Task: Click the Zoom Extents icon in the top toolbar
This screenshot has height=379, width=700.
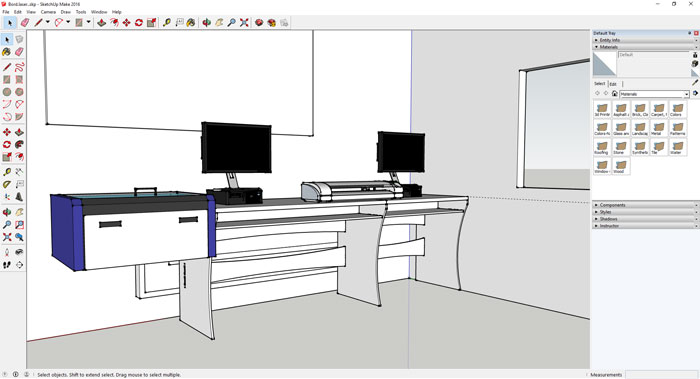Action: click(x=244, y=22)
